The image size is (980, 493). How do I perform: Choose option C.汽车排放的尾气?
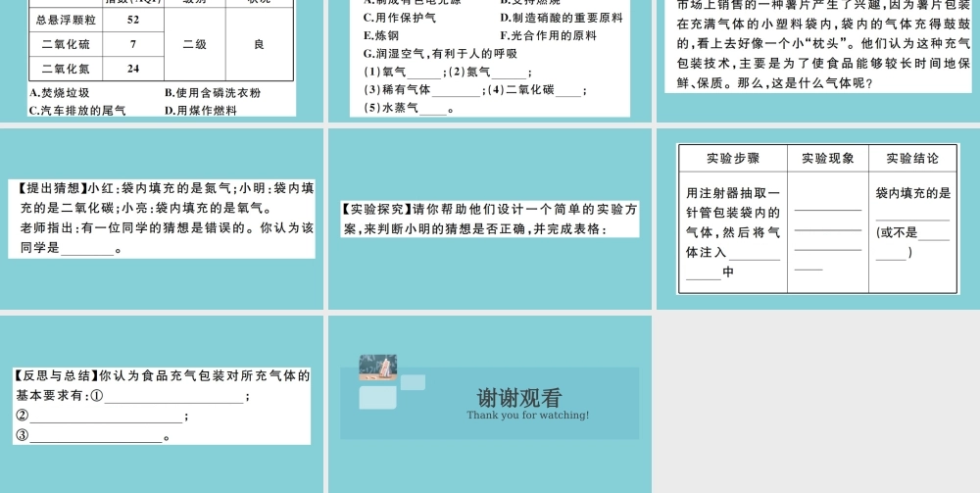[77, 111]
